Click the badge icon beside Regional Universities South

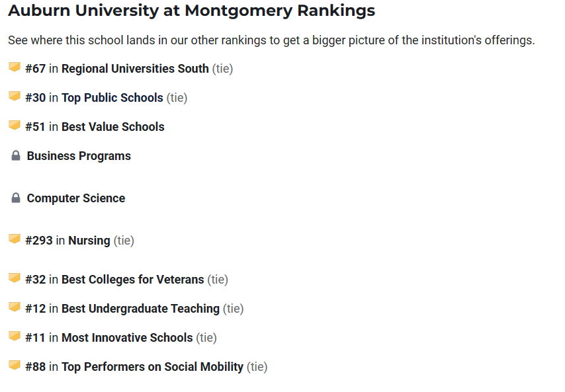pyautogui.click(x=15, y=67)
